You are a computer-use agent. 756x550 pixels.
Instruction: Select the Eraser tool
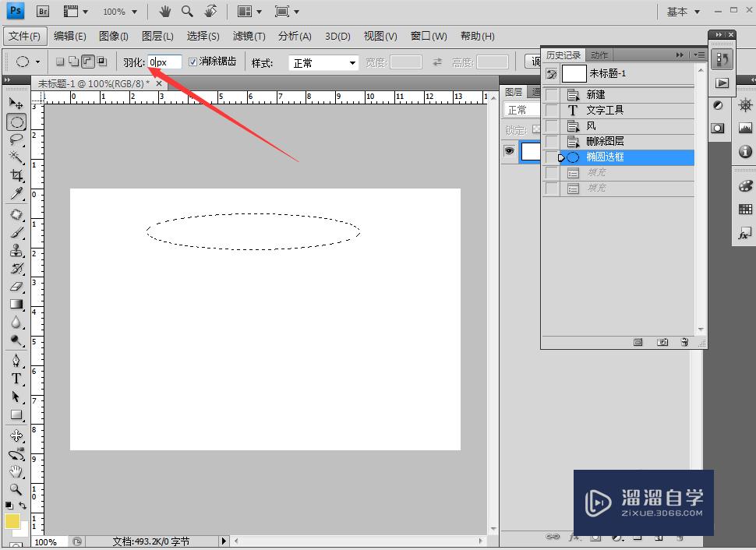[16, 286]
